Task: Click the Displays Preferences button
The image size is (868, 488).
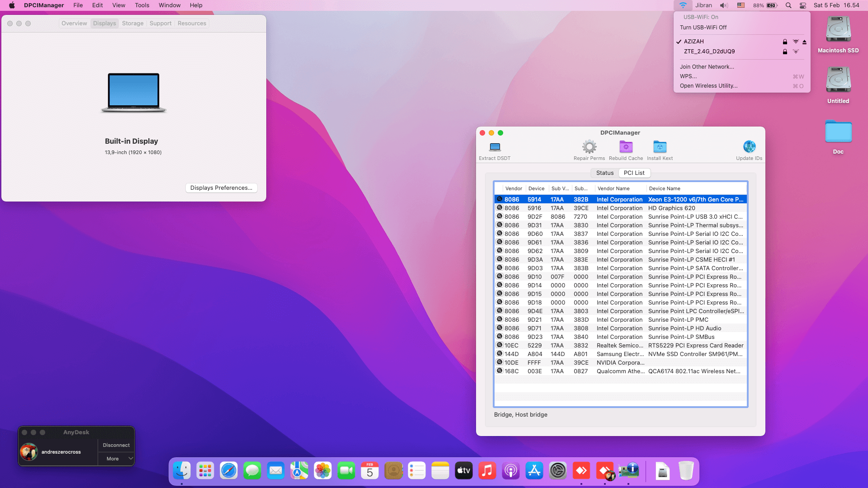Action: pyautogui.click(x=221, y=188)
